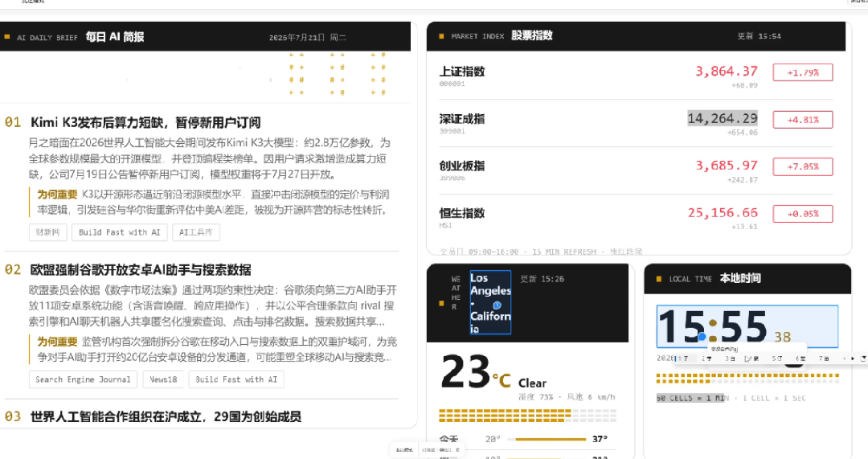Choose candidate 7 in the IME bar
This screenshot has width=868, height=459.
click(824, 359)
